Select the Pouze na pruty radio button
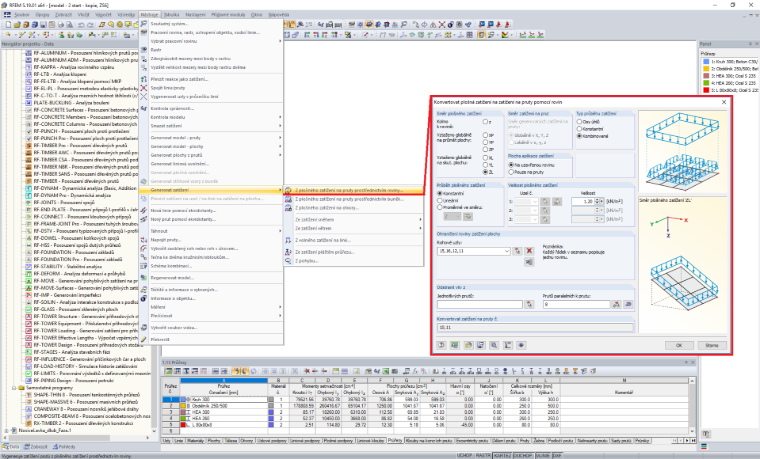The height and width of the screenshot is (459, 760). click(x=511, y=172)
